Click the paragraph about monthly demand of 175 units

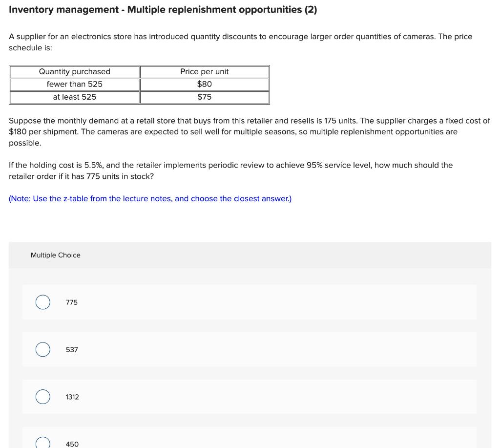click(x=249, y=131)
